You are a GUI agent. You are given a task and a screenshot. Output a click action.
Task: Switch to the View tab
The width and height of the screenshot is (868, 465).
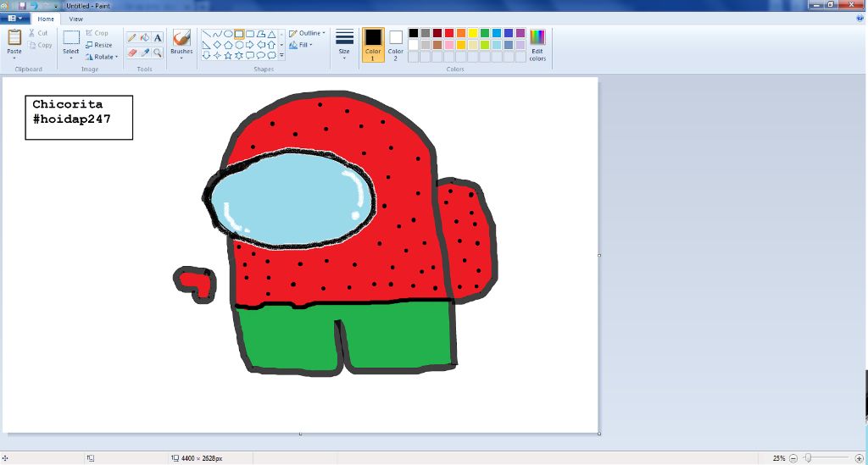point(75,19)
